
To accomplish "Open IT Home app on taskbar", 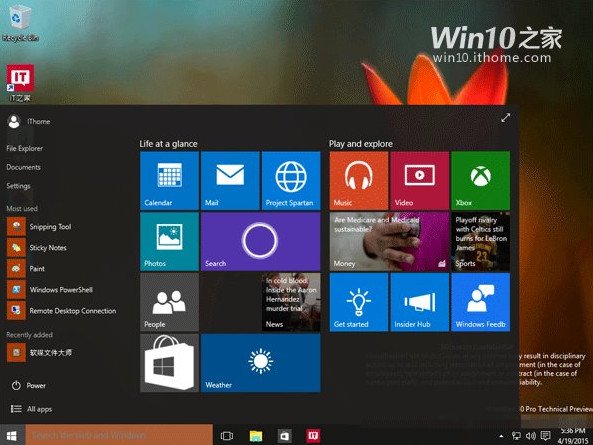I will pos(313,436).
